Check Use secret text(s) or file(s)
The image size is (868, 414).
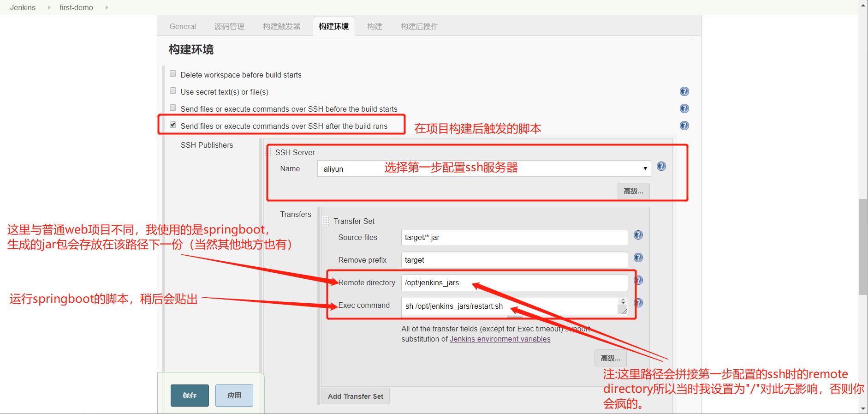click(173, 91)
